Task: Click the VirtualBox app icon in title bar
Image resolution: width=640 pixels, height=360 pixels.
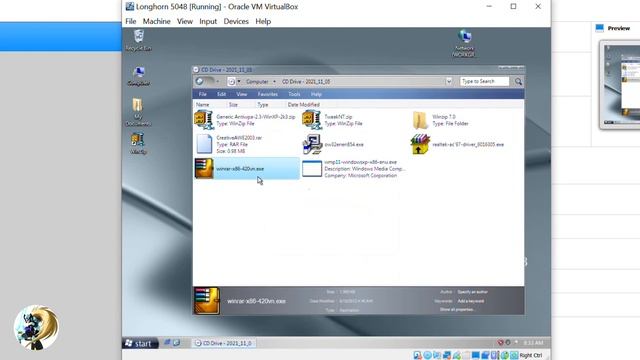Action: point(130,7)
